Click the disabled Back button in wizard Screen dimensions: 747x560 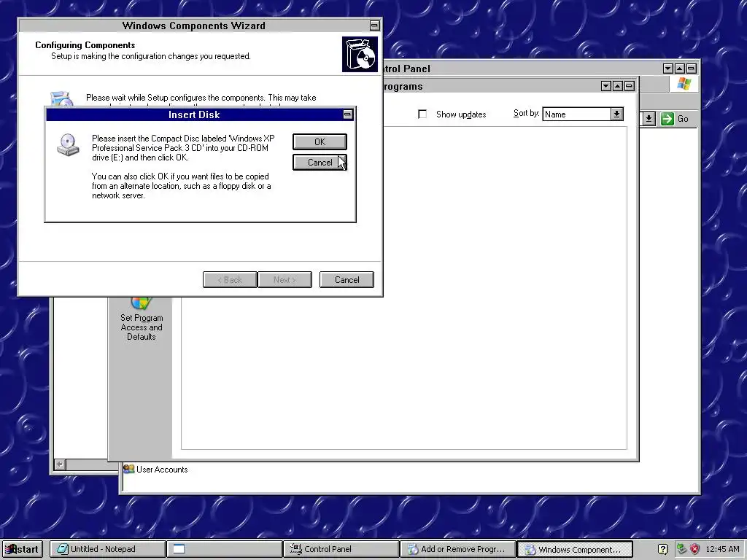tap(230, 280)
